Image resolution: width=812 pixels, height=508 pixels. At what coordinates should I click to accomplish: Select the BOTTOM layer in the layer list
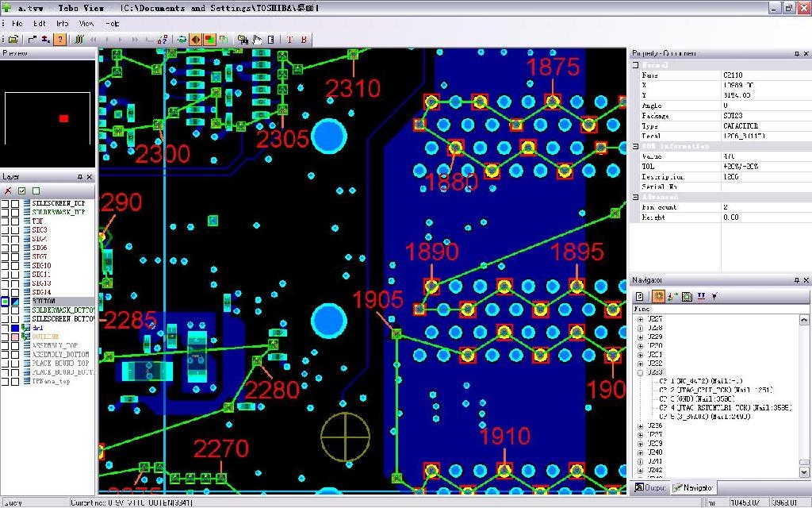(x=44, y=300)
